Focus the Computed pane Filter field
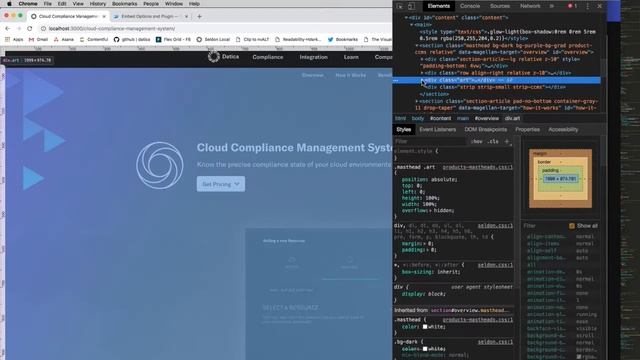 [545, 226]
